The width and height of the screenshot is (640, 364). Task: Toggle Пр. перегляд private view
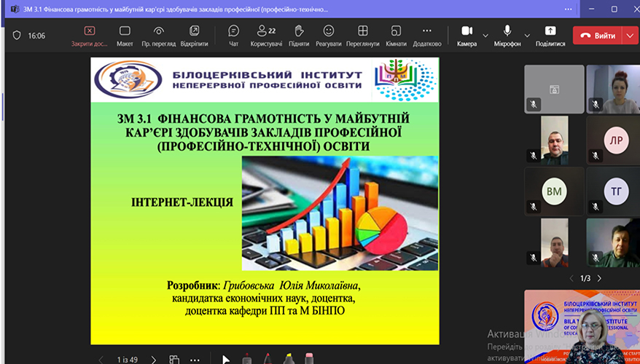tap(158, 35)
